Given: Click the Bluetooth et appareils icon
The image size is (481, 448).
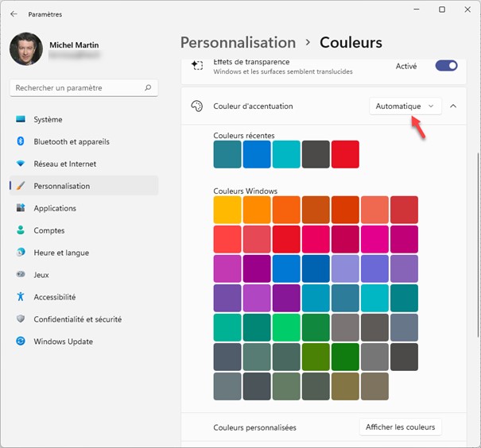Looking at the screenshot, I should pyautogui.click(x=21, y=141).
